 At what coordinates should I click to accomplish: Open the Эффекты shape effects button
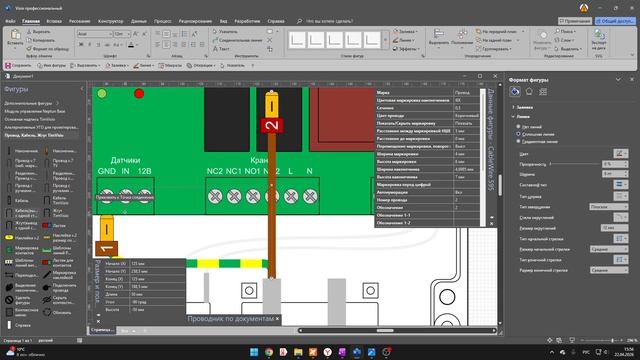405,49
